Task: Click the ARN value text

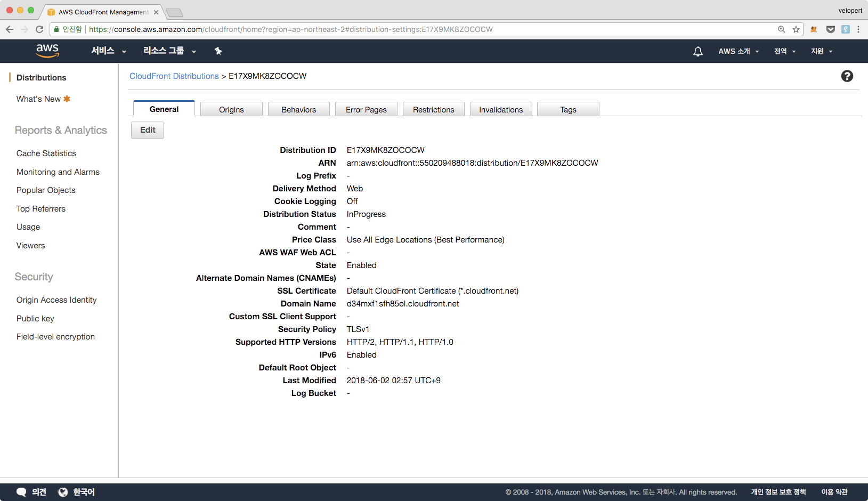Action: [473, 163]
